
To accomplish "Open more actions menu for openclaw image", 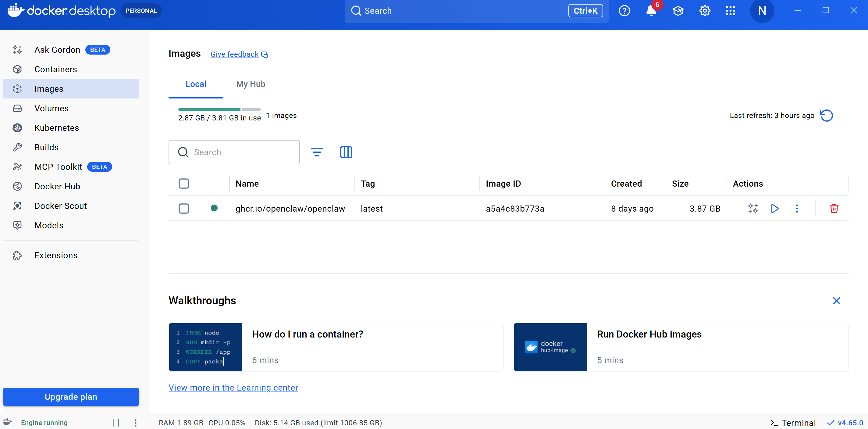I will [797, 209].
